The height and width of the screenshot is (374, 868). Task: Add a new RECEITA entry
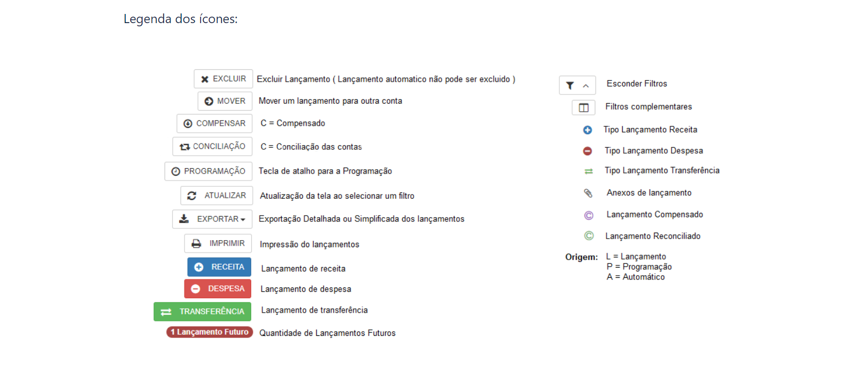[x=219, y=267]
